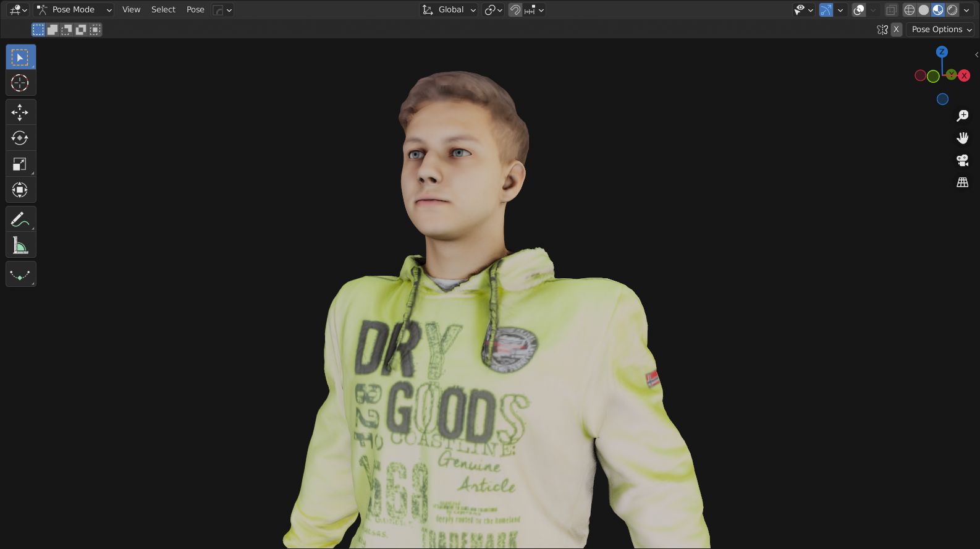Switch perspective/orthographic with grid icon
The width and height of the screenshot is (980, 549).
click(x=963, y=182)
